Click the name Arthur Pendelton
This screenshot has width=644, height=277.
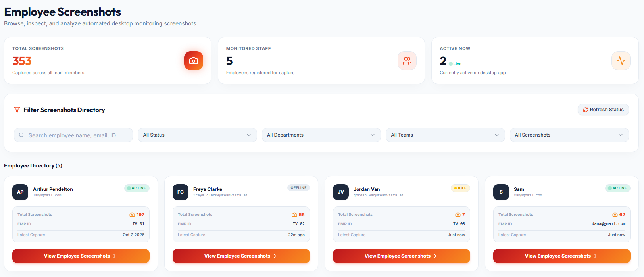[53, 189]
